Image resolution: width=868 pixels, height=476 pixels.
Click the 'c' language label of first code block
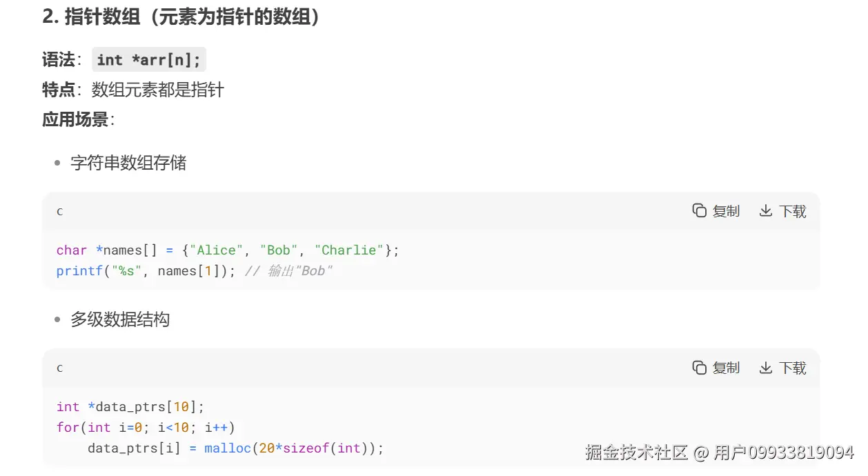click(60, 212)
